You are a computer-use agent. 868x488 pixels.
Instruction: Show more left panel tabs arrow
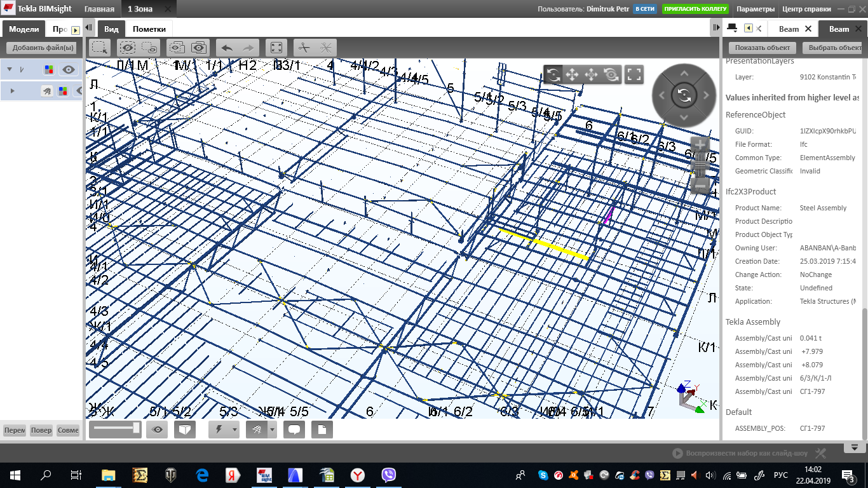(75, 30)
